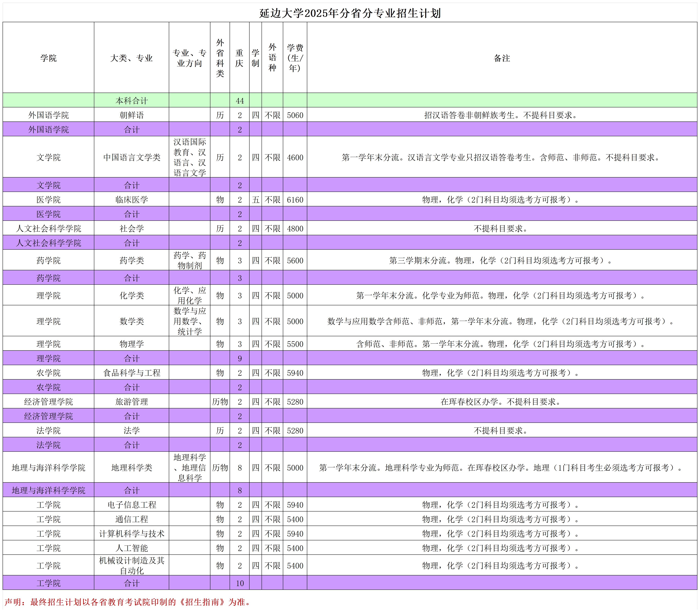Viewport: 700px width, 612px height.
Task: Click remark 招汉语答卷非朝鲜族考生
Action: coord(502,115)
